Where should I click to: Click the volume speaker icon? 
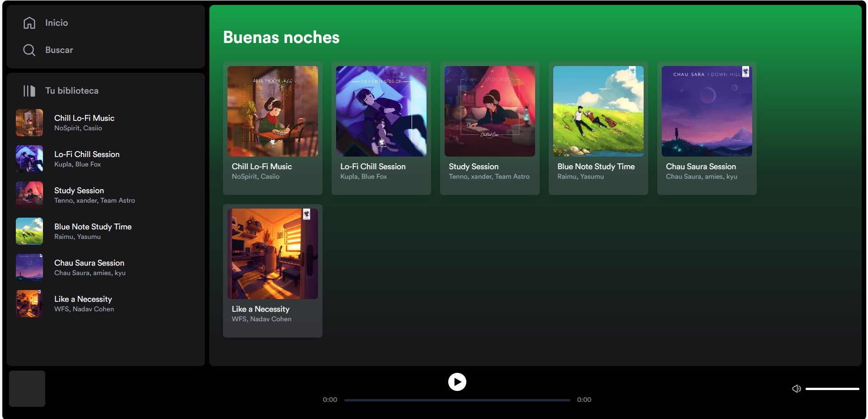tap(797, 389)
